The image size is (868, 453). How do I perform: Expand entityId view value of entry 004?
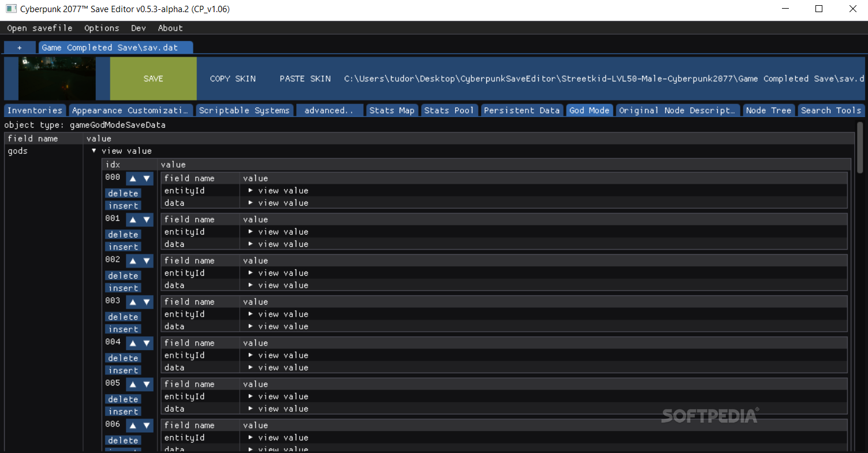click(x=251, y=355)
